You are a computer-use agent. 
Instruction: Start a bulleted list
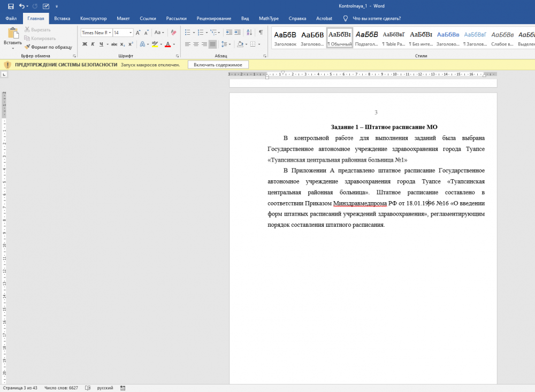click(187, 33)
